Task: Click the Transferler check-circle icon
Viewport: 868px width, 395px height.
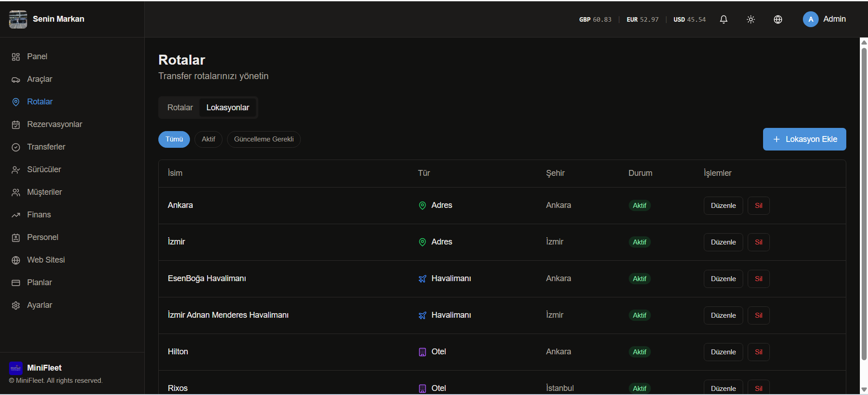Action: [16, 147]
